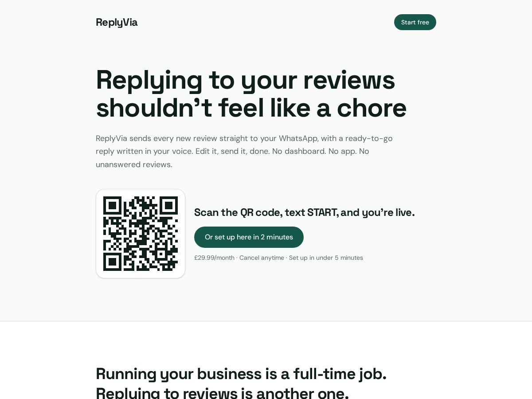The width and height of the screenshot is (532, 399).
Task: Click the WhatsApp QR code image
Action: click(x=141, y=234)
